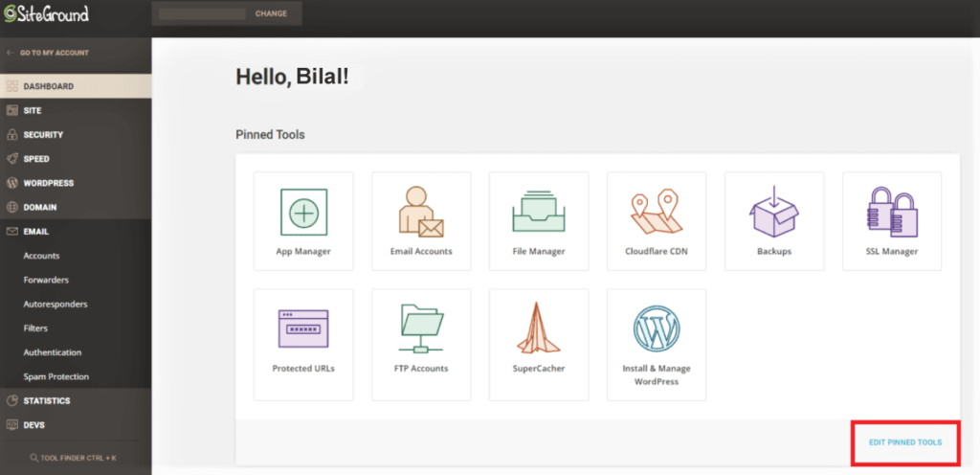980x475 pixels.
Task: Open the App Manager tool icon
Action: 303,212
